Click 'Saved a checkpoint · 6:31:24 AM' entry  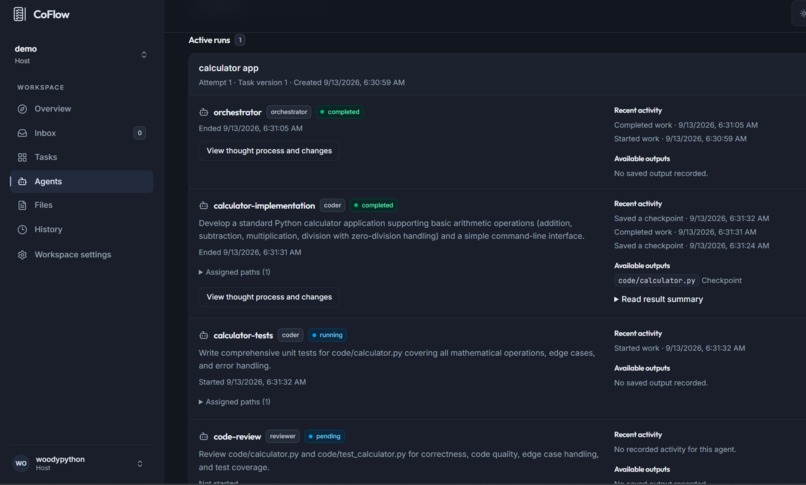tap(691, 246)
